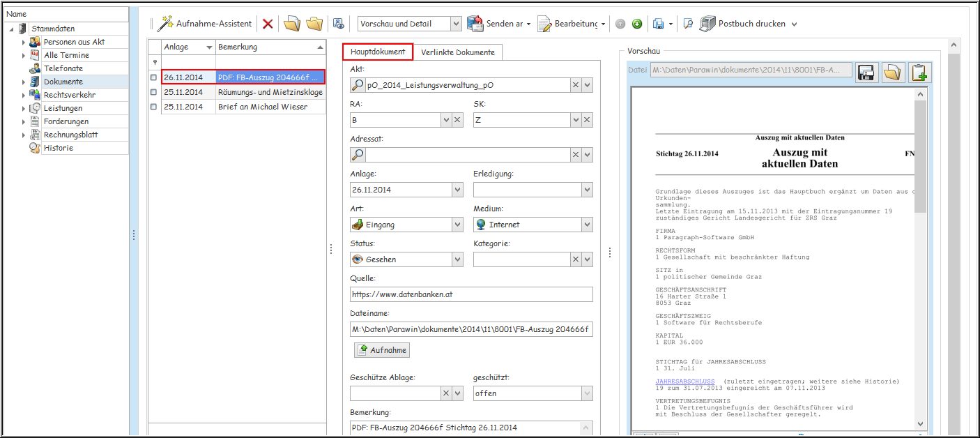Click Senden an mail icon

[x=475, y=24]
